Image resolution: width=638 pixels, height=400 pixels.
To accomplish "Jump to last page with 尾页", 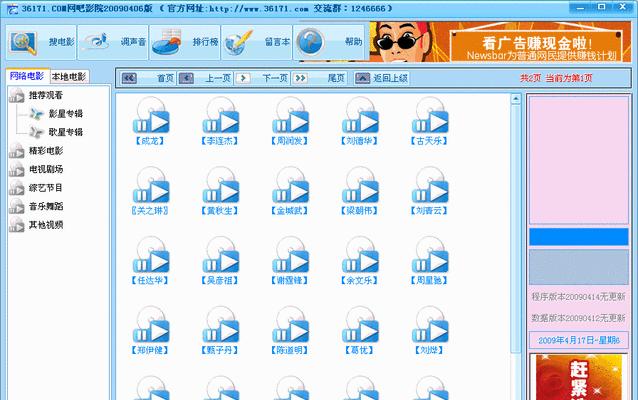I will pos(319,78).
